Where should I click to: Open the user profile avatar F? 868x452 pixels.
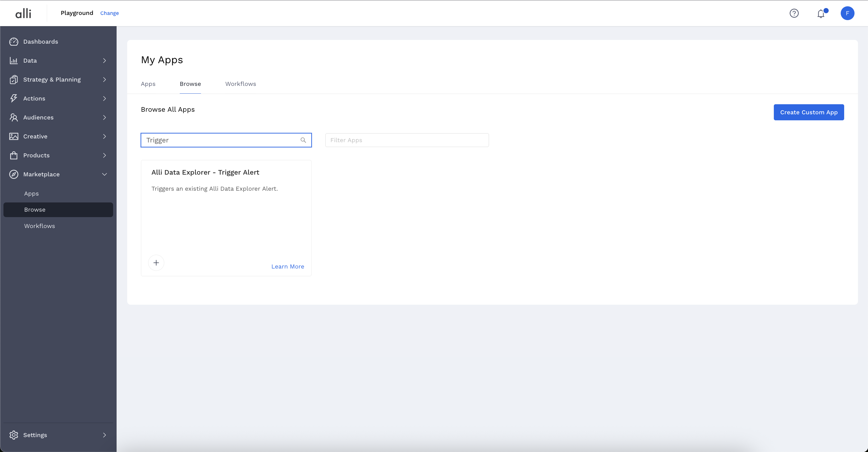click(847, 13)
